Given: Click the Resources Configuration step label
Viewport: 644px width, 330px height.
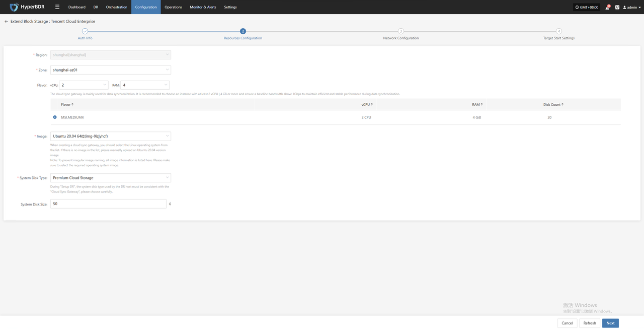Looking at the screenshot, I should (x=243, y=38).
